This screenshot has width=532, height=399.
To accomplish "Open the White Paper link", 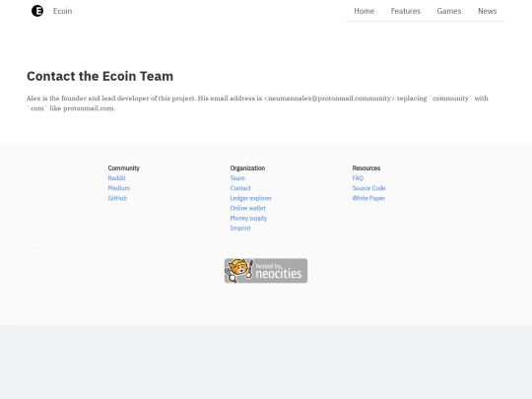I will point(368,198).
